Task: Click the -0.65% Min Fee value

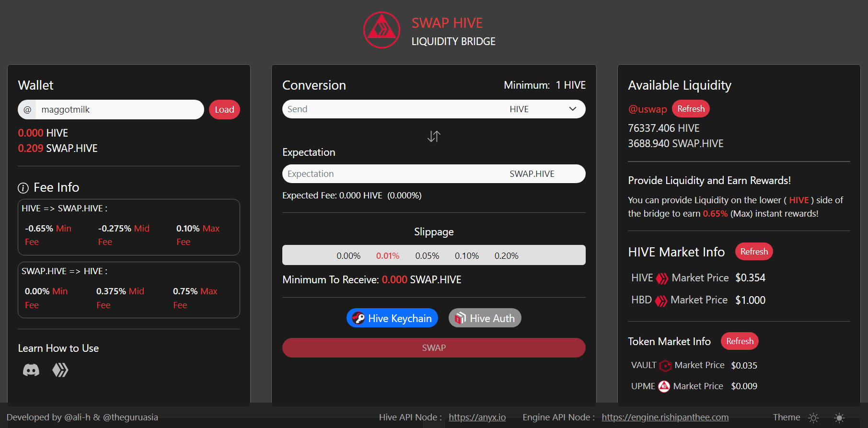Action: (48, 235)
